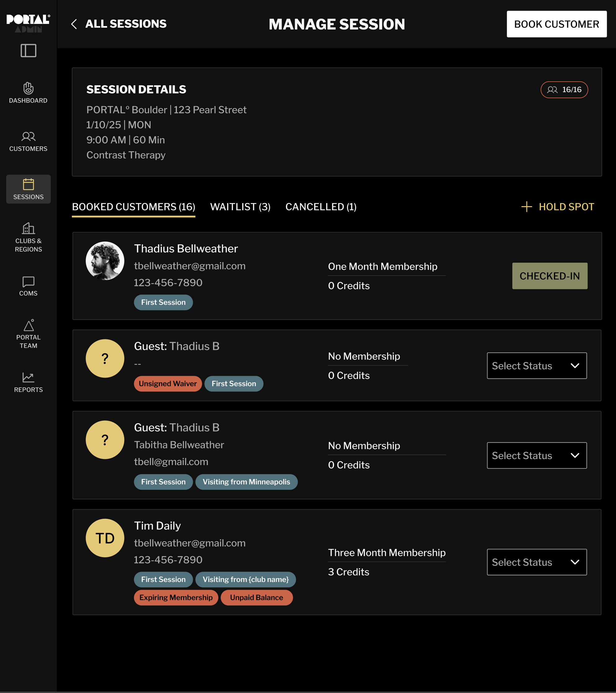Go to Customers section icon
The height and width of the screenshot is (693, 616).
click(x=28, y=141)
